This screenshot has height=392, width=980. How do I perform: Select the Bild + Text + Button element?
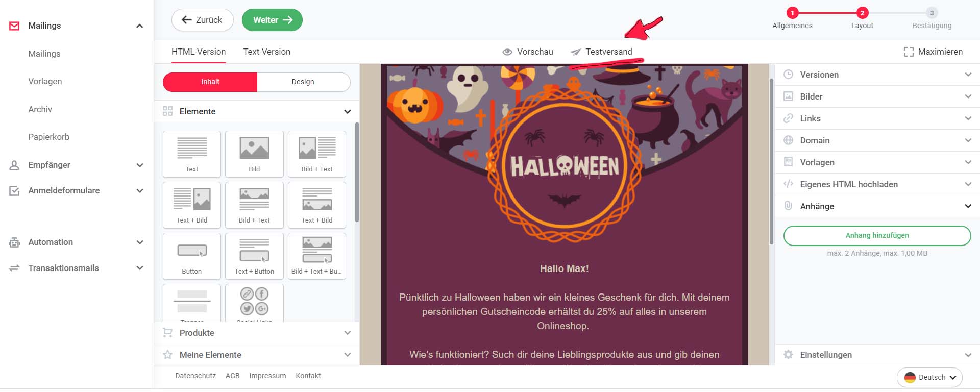coord(317,256)
